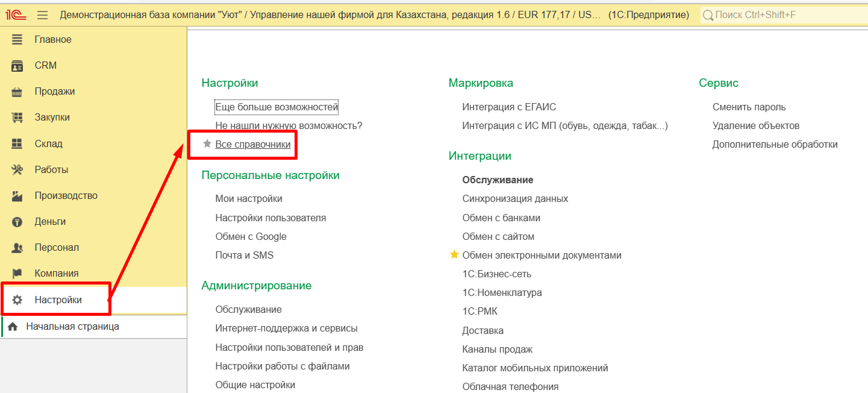The width and height of the screenshot is (868, 393).
Task: Toggle favorite star for Обмен электронными документами
Action: pyautogui.click(x=455, y=255)
